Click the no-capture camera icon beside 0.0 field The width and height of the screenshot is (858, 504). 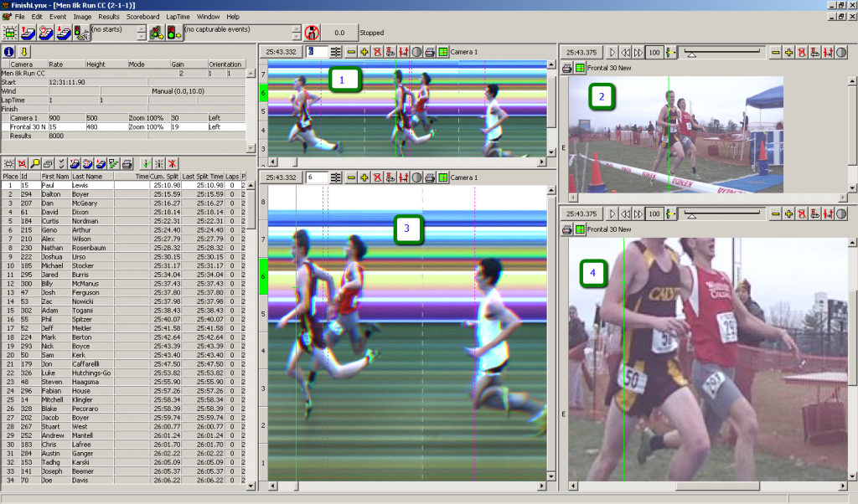311,33
